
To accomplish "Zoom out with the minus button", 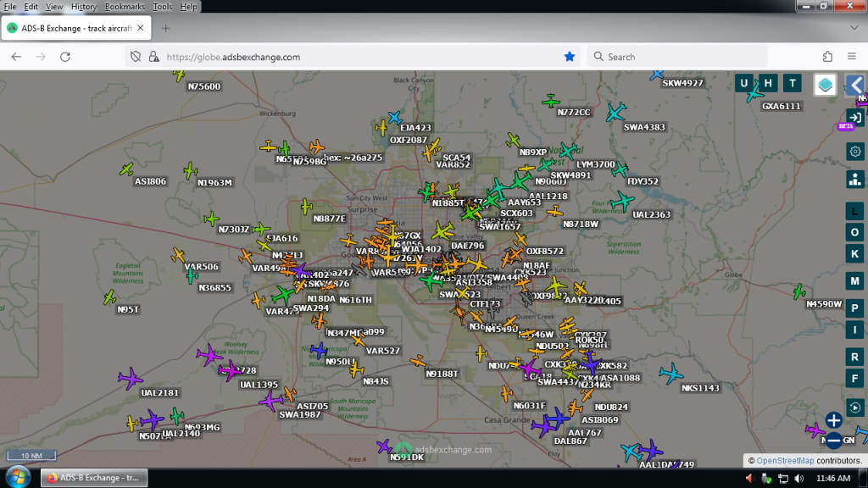I will coord(834,441).
